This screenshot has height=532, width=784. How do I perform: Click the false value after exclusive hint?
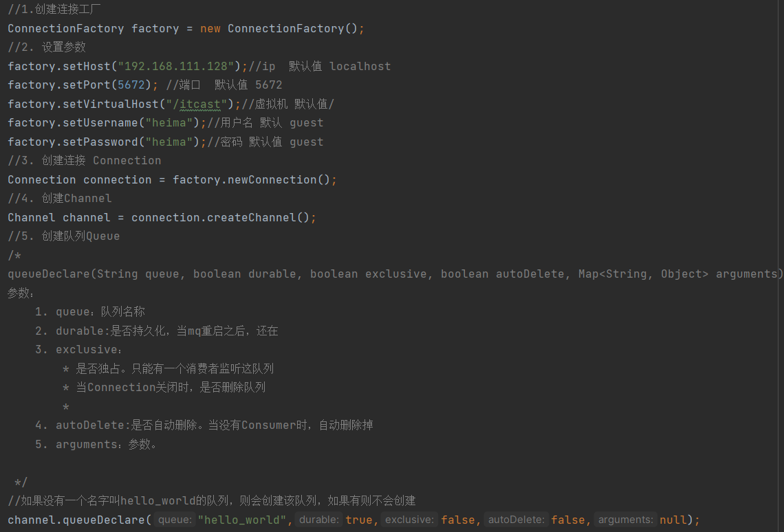tap(458, 520)
